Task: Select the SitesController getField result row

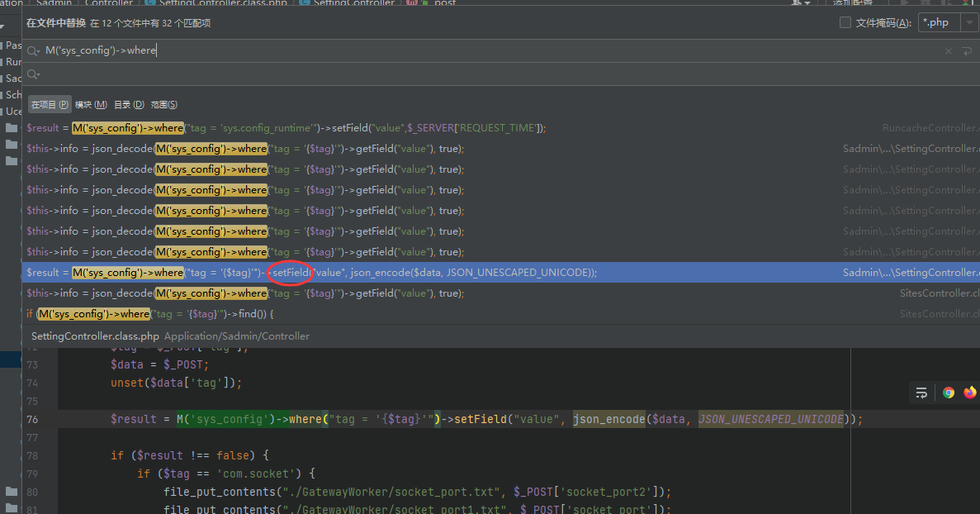Action: 500,293
